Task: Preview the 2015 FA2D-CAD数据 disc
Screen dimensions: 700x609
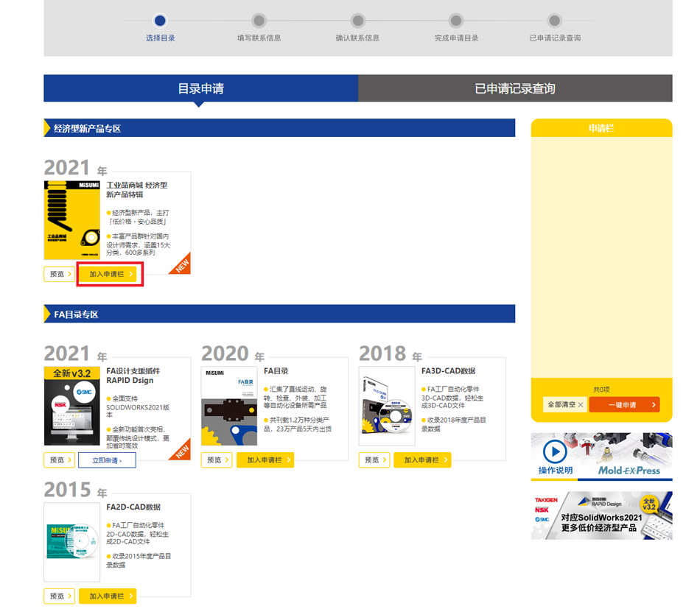Action: click(59, 596)
